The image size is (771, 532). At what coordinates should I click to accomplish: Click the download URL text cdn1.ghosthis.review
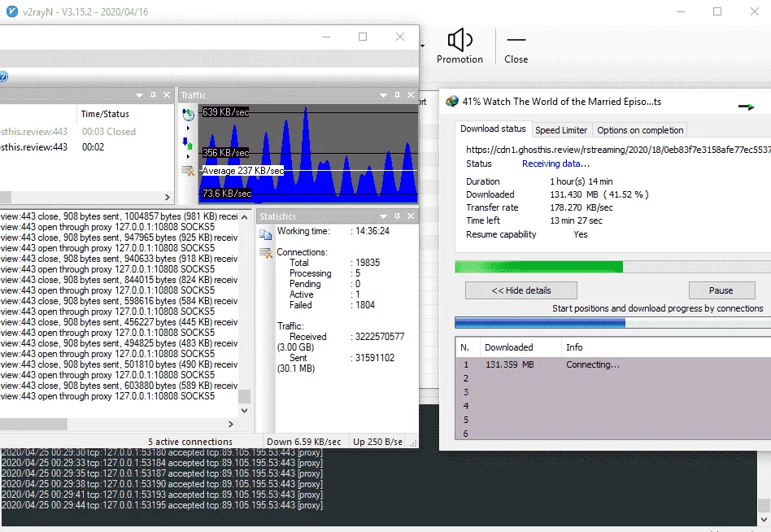(x=618, y=150)
